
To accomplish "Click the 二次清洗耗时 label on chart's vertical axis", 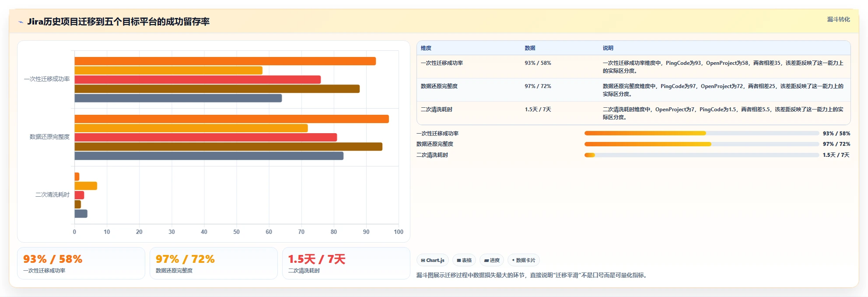I will point(52,195).
